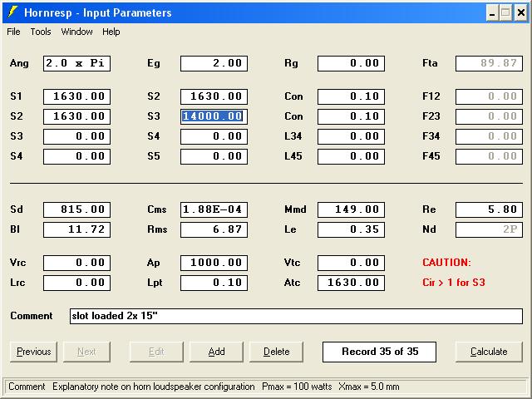532x399 pixels.
Task: Click the S4 field in the L34 row
Action: (214, 136)
